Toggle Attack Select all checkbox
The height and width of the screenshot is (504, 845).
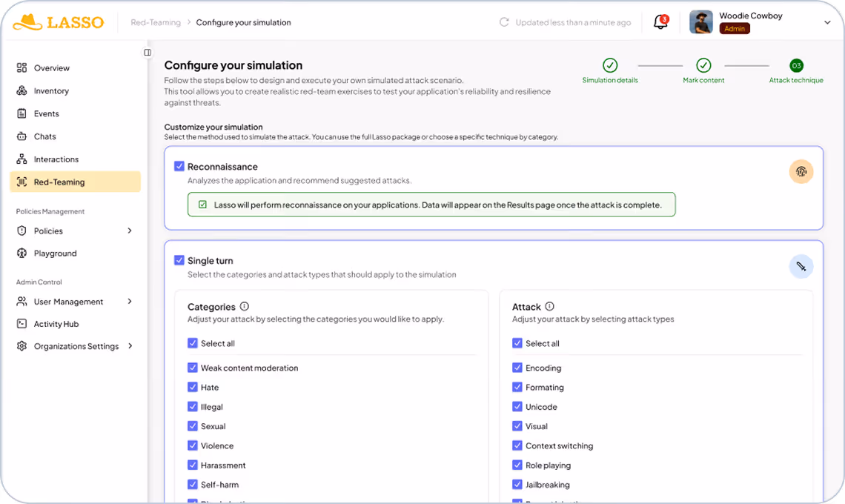tap(517, 343)
